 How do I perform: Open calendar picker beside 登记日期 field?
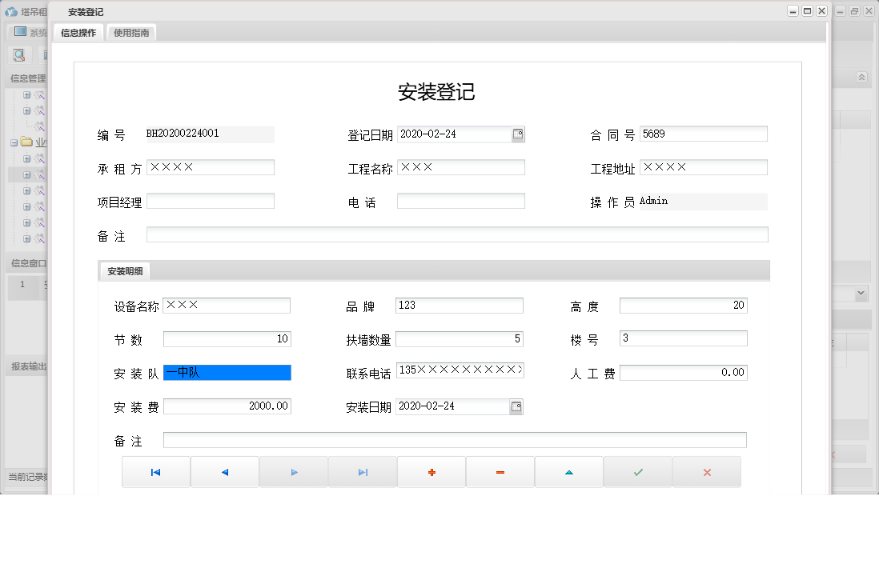tap(519, 134)
